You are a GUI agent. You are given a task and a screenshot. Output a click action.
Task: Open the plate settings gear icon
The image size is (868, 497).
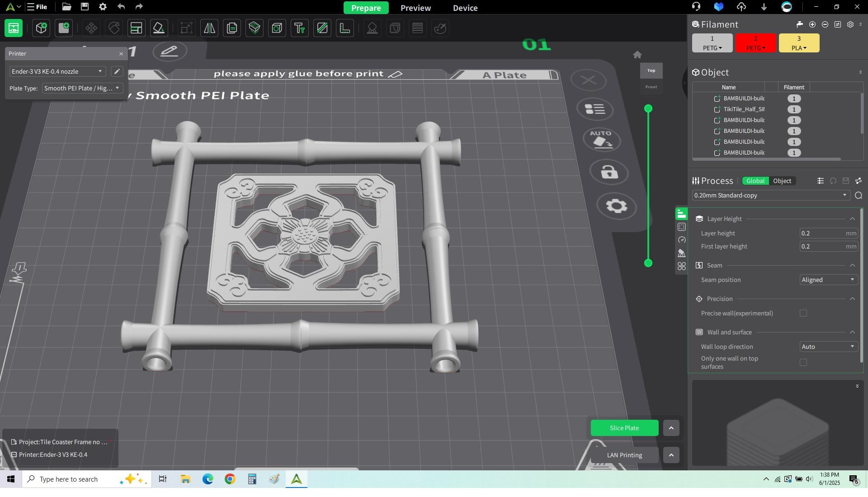[616, 206]
